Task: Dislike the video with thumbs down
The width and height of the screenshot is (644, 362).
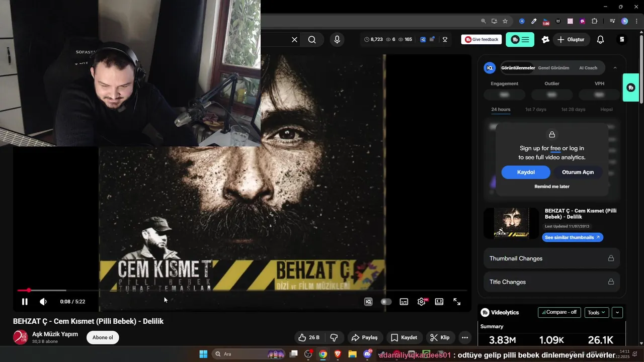Action: (334, 337)
